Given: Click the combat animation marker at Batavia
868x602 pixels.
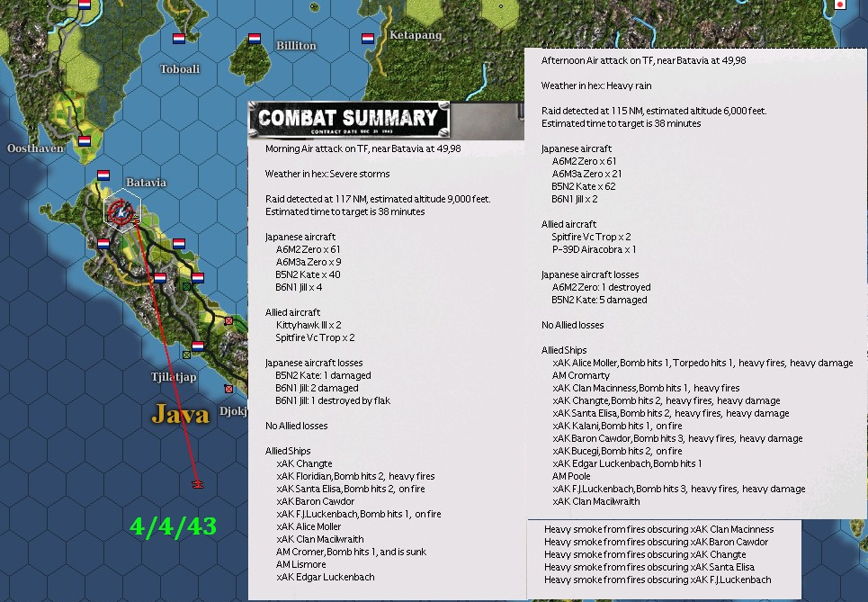Looking at the screenshot, I should click(x=120, y=212).
